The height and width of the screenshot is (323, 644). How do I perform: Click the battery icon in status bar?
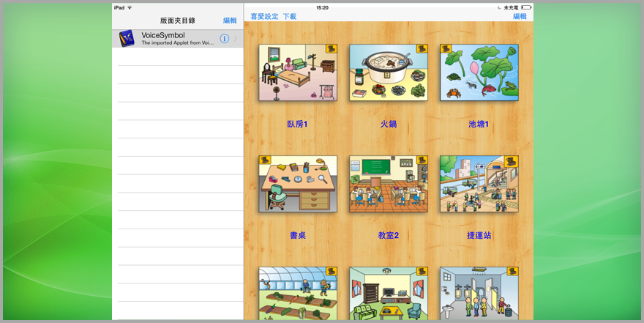tap(526, 7)
